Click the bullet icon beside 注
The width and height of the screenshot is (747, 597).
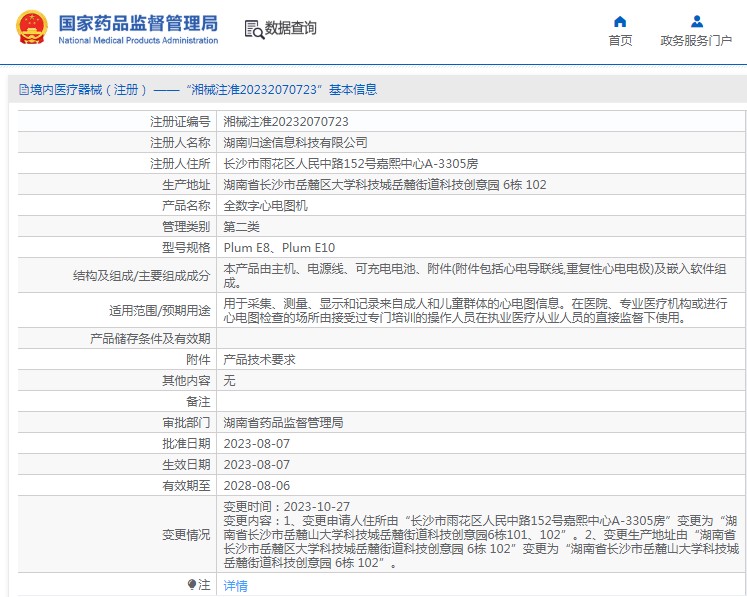click(192, 584)
